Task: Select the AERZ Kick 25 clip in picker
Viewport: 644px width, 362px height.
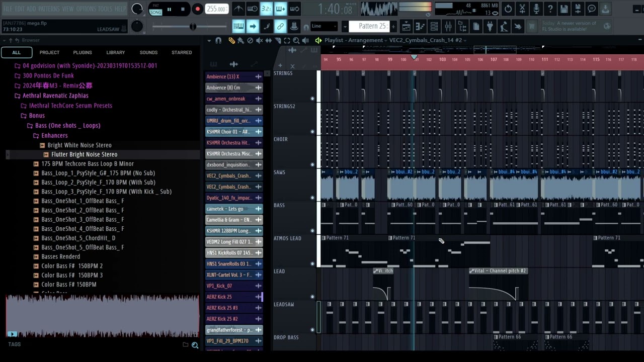Action: click(x=234, y=297)
